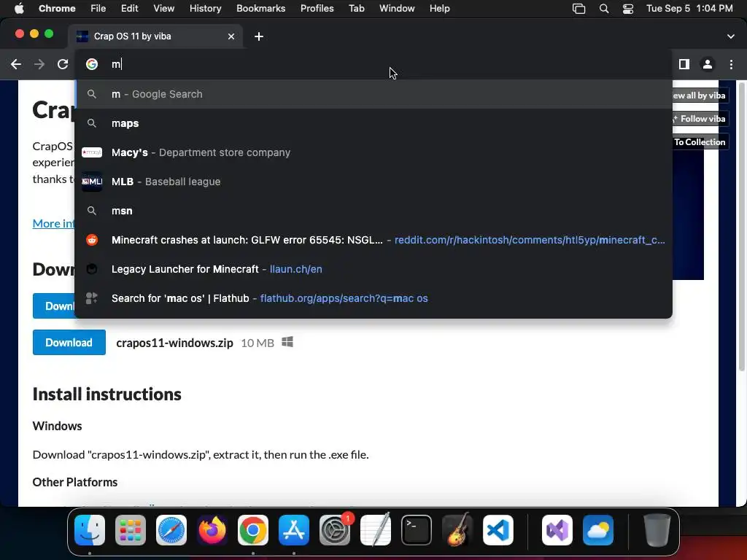747x560 pixels.
Task: Click the MLB logo icon in suggestions
Action: pyautogui.click(x=92, y=182)
